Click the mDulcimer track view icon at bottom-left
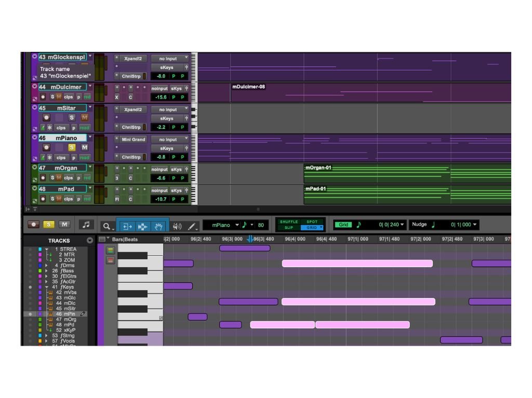This screenshot has height=398, width=532. (35, 99)
